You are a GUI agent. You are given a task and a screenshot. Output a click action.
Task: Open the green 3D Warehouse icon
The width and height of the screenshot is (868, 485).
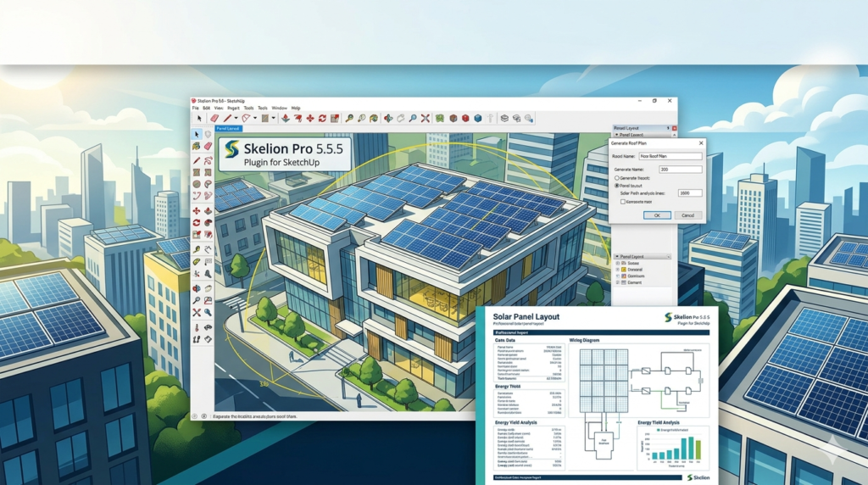(x=439, y=119)
